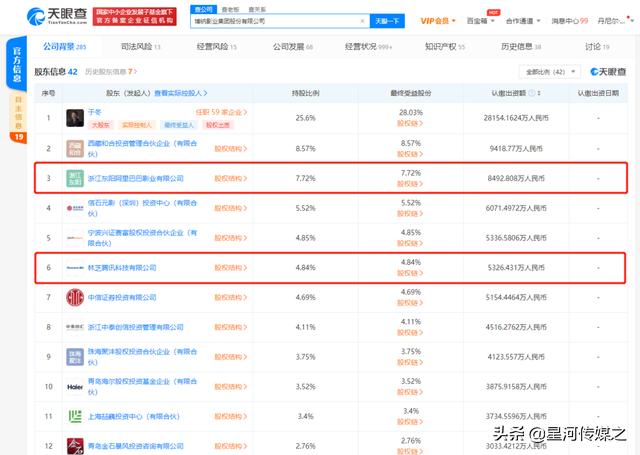Click the 大股东 tag

coord(100,125)
